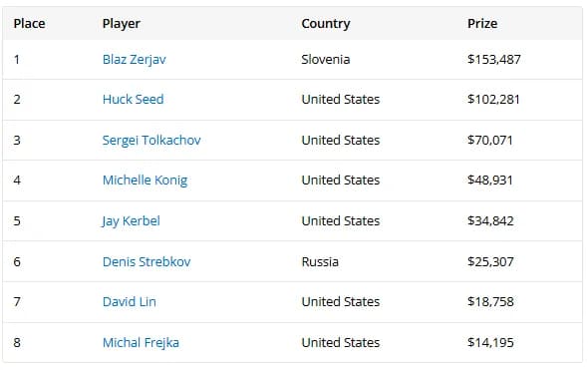Image resolution: width=588 pixels, height=370 pixels.
Task: Visit Michelle Konig's player page
Action: point(145,181)
